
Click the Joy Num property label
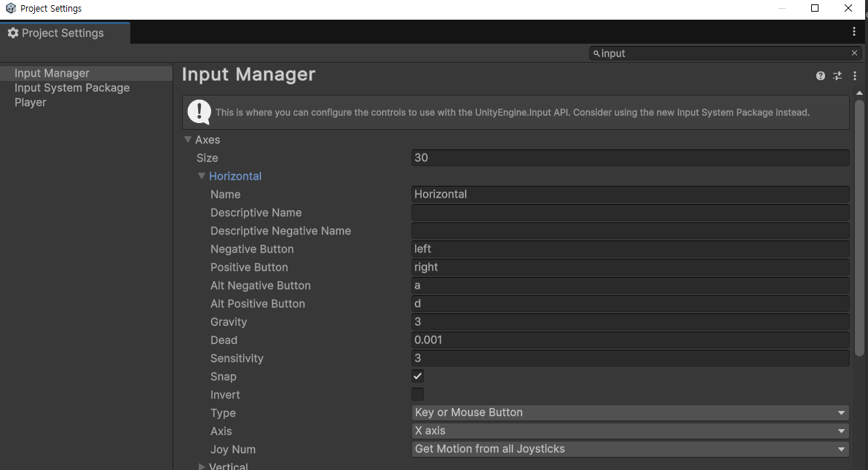[233, 450]
